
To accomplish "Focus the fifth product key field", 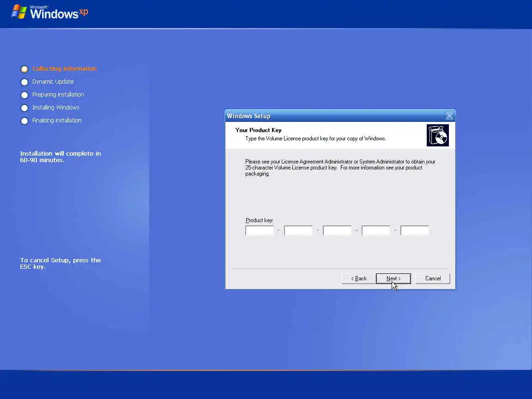I will [x=415, y=231].
